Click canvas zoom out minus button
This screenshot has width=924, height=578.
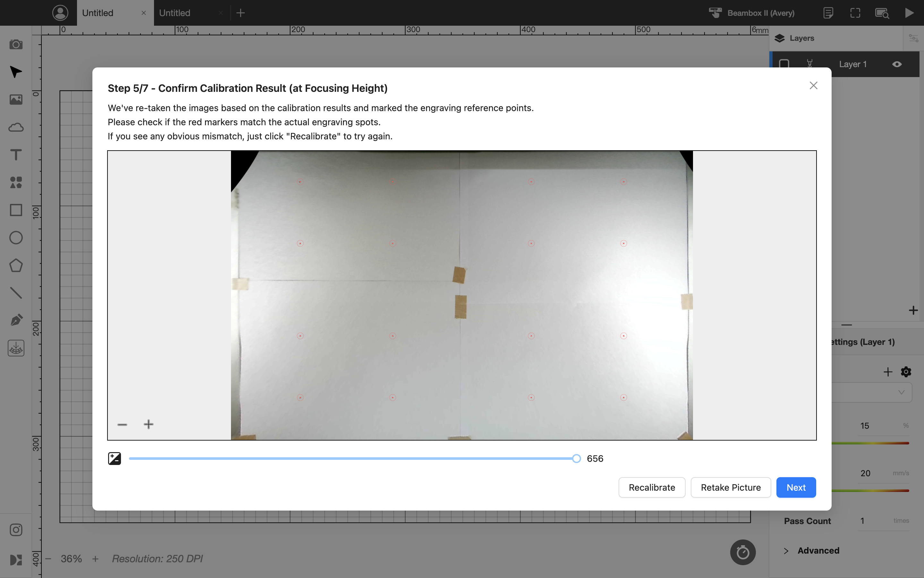tap(48, 559)
